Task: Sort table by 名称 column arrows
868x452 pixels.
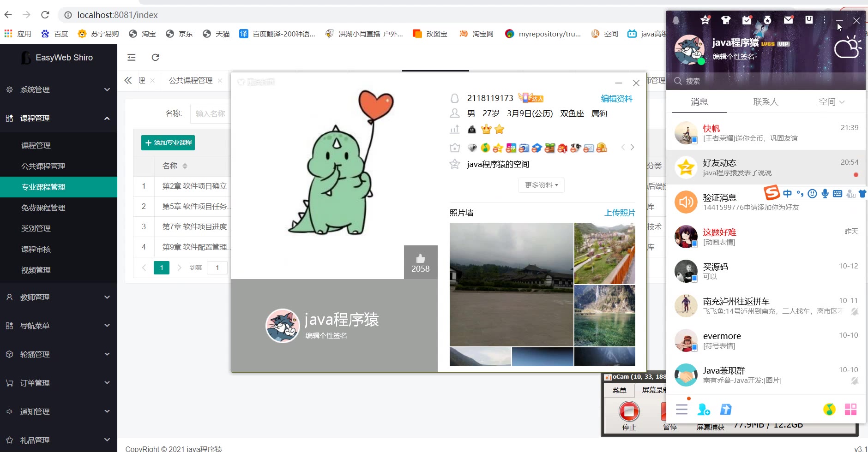Action: point(185,166)
